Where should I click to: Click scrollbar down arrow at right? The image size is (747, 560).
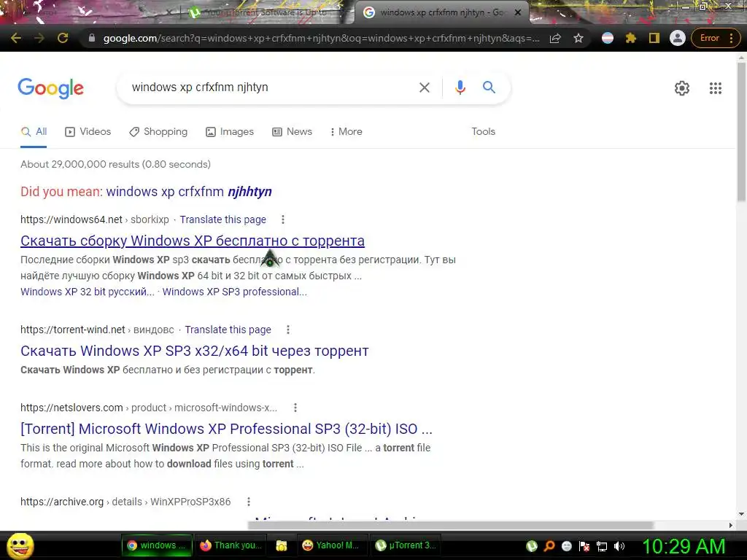pos(741,514)
